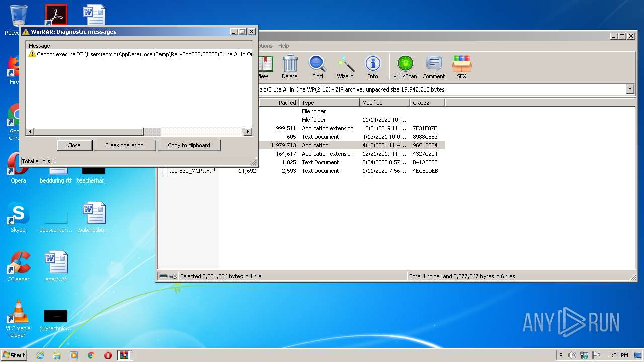Open Windows Explorer folder in taskbar

[57, 355]
